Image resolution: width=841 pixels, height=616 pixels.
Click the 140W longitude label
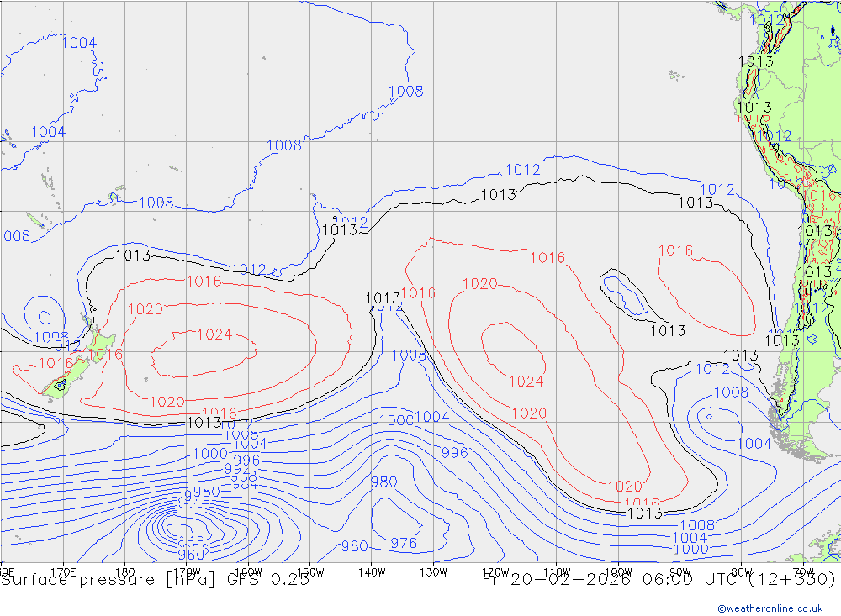372,572
